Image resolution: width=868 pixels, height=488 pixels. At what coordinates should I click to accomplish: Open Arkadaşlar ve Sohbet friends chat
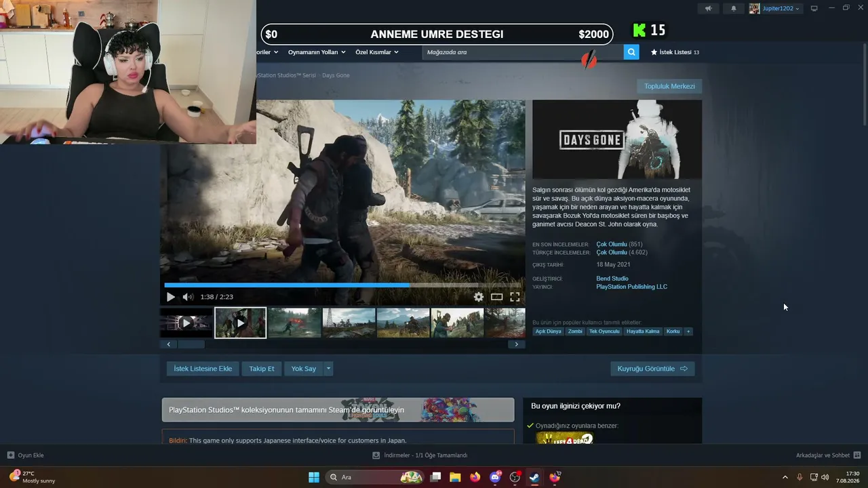pos(828,455)
